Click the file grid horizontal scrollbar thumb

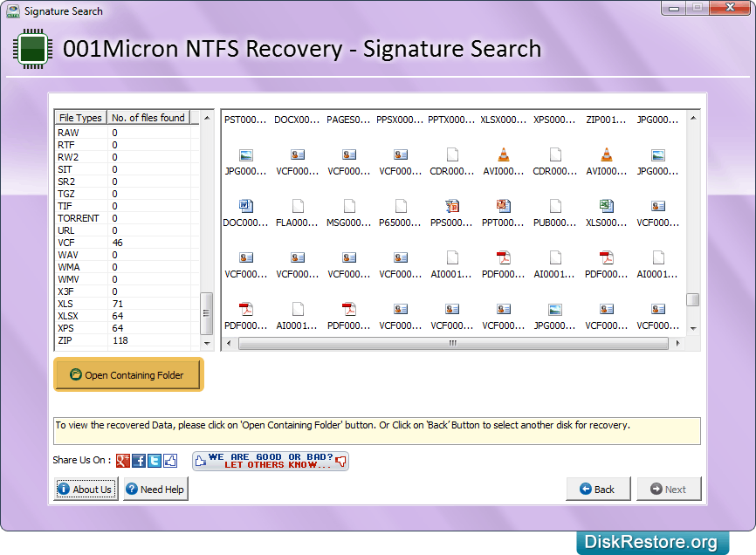click(x=453, y=343)
